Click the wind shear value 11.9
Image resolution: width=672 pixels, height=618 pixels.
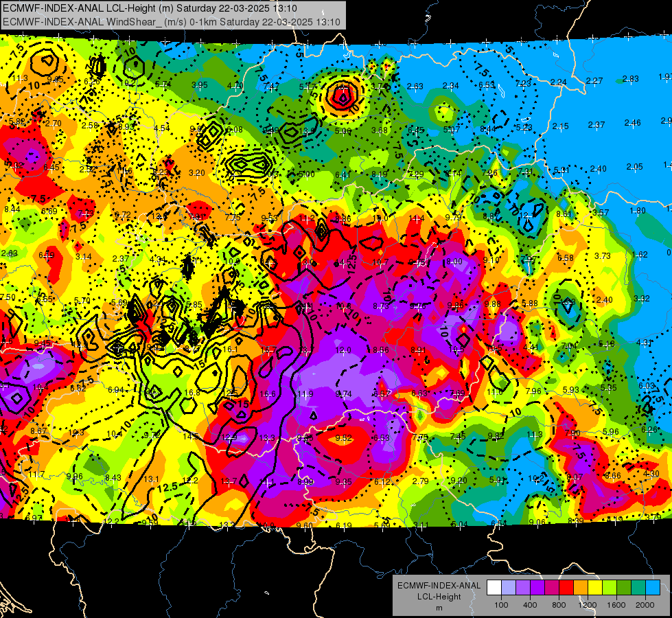[305, 393]
